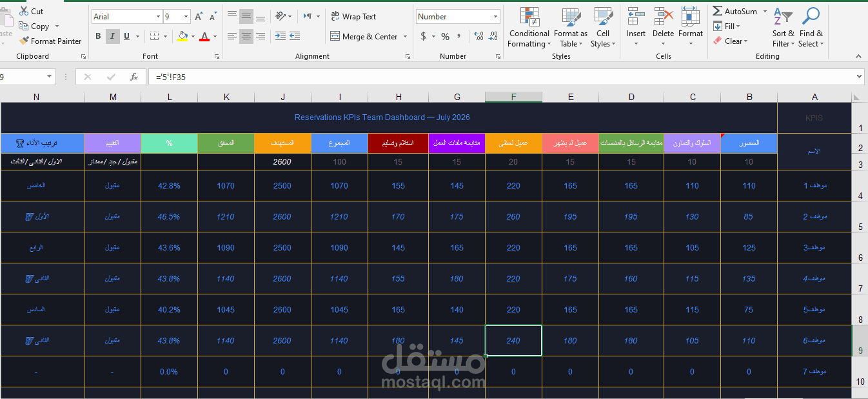
Task: Apply cell borders icon
Action: coord(154,36)
